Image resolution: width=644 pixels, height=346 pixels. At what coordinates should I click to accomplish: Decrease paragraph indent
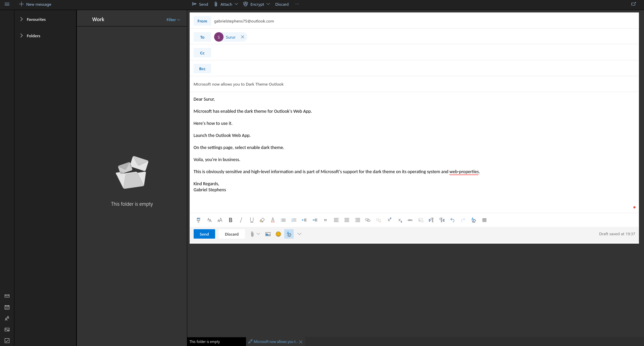(304, 220)
